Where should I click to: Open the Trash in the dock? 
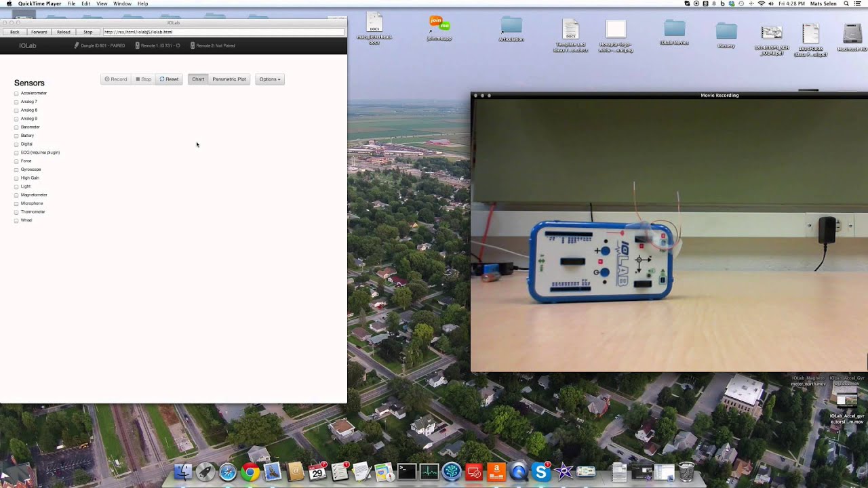click(x=686, y=472)
